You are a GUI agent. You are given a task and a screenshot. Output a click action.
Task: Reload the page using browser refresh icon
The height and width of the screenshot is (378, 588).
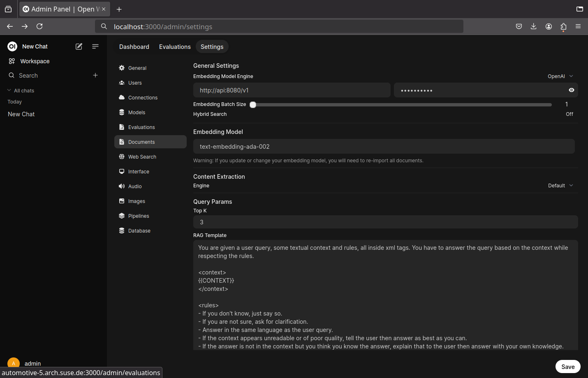39,26
